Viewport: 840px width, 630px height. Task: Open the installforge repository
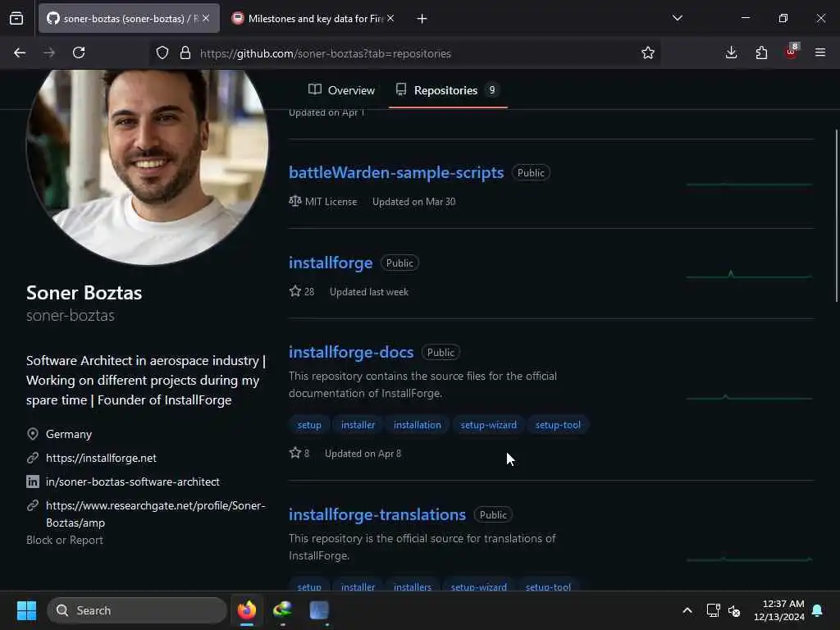331,263
